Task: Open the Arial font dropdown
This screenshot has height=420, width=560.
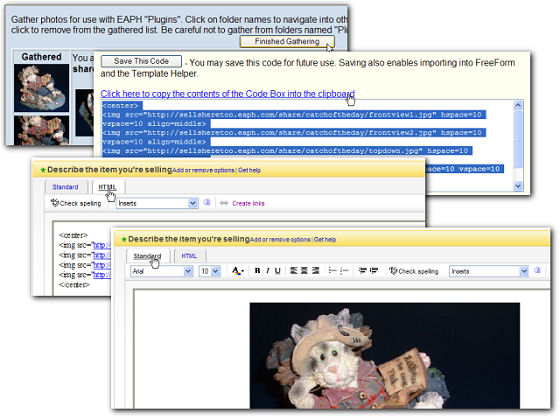Action: 162,271
